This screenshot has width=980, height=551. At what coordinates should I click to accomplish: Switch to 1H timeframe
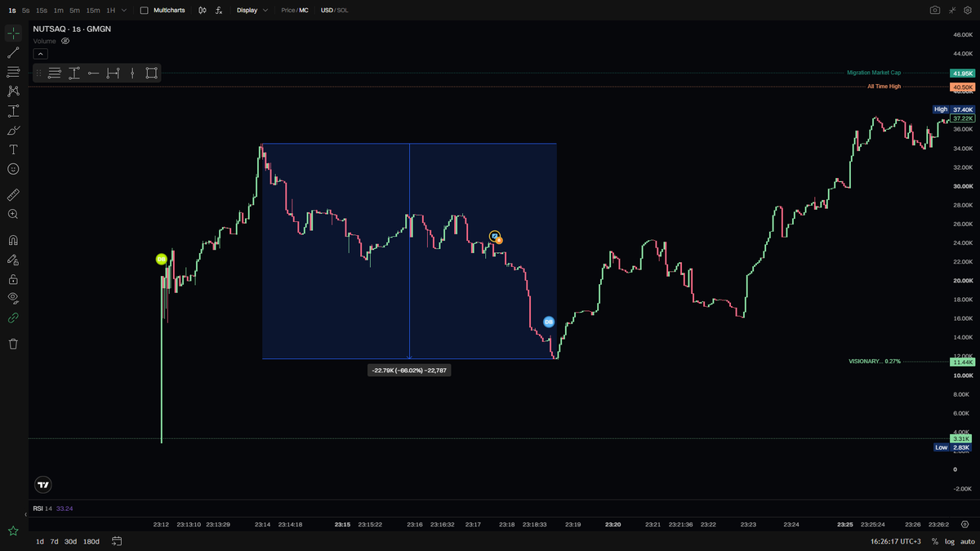(x=110, y=11)
